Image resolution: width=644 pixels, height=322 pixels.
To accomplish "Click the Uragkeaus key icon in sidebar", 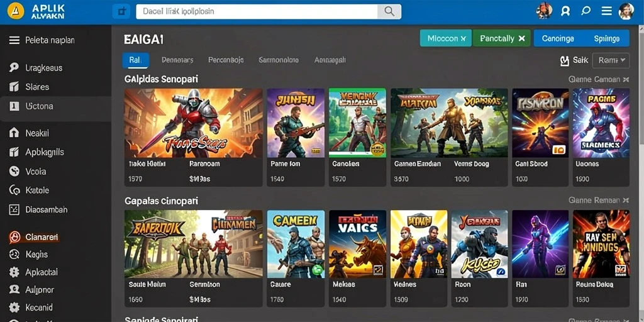I will pos(14,68).
